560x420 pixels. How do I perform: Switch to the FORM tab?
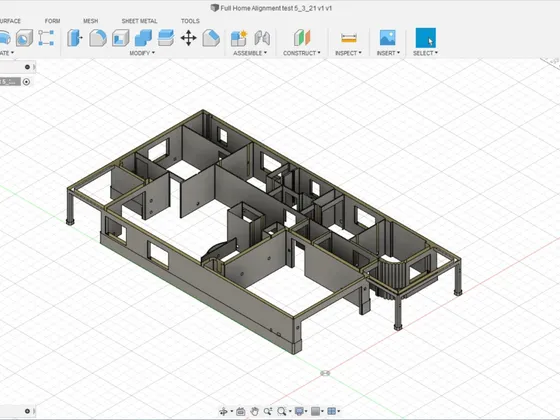pyautogui.click(x=52, y=21)
